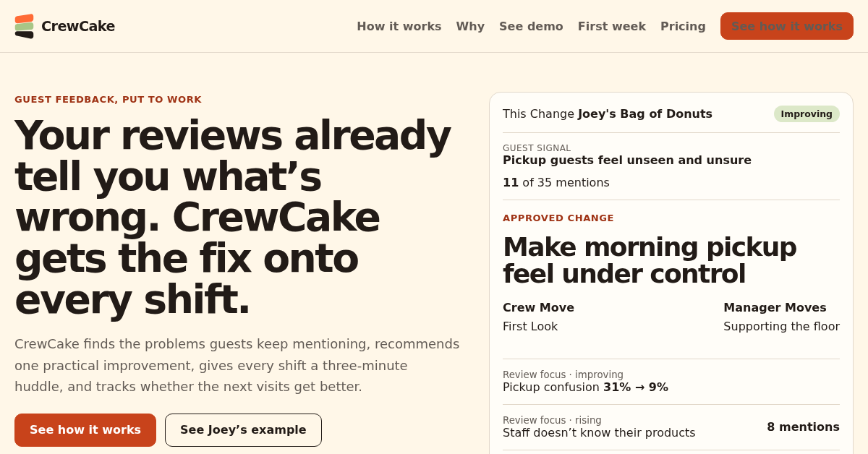Click the Review focus · rising label
This screenshot has height=454, width=868.
pos(552,420)
